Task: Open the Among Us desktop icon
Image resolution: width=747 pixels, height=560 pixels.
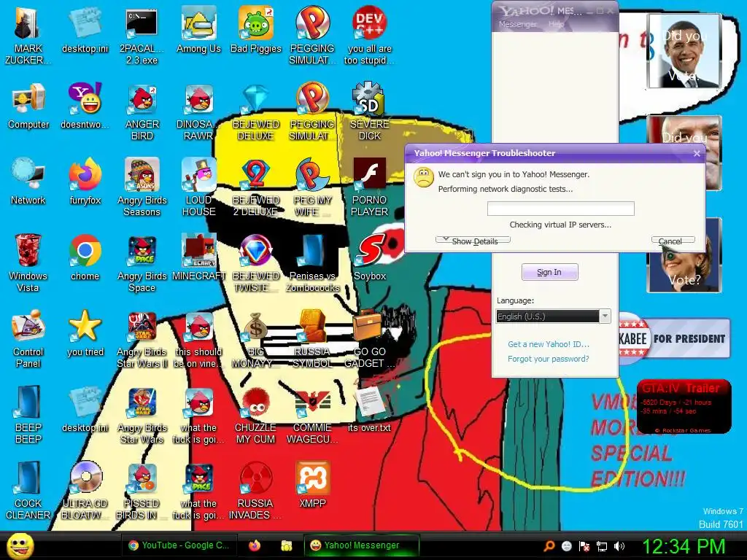Action: [x=198, y=29]
